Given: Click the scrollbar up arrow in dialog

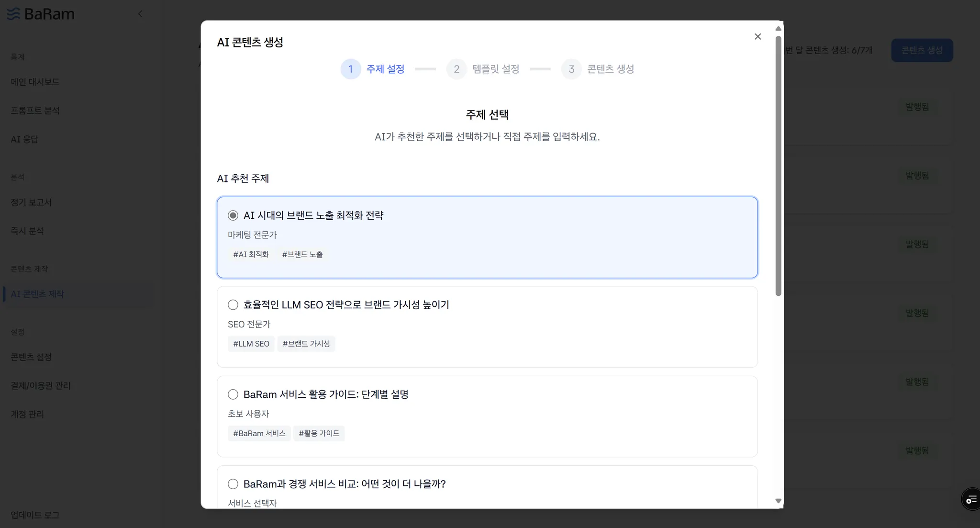Looking at the screenshot, I should coord(778,28).
